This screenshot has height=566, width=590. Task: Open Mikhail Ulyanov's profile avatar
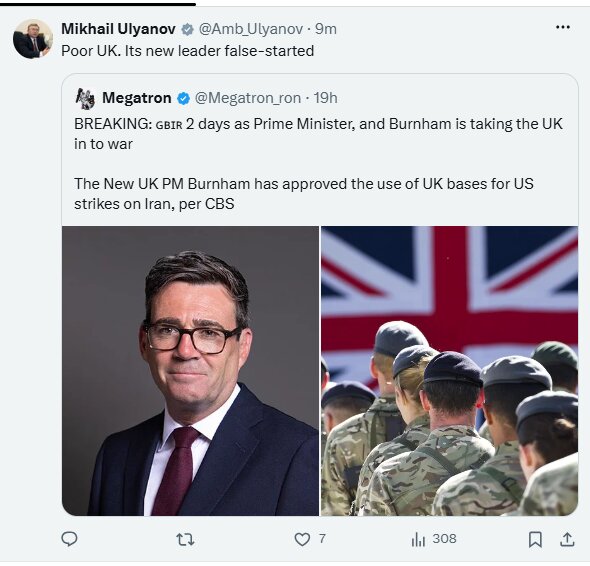33,39
